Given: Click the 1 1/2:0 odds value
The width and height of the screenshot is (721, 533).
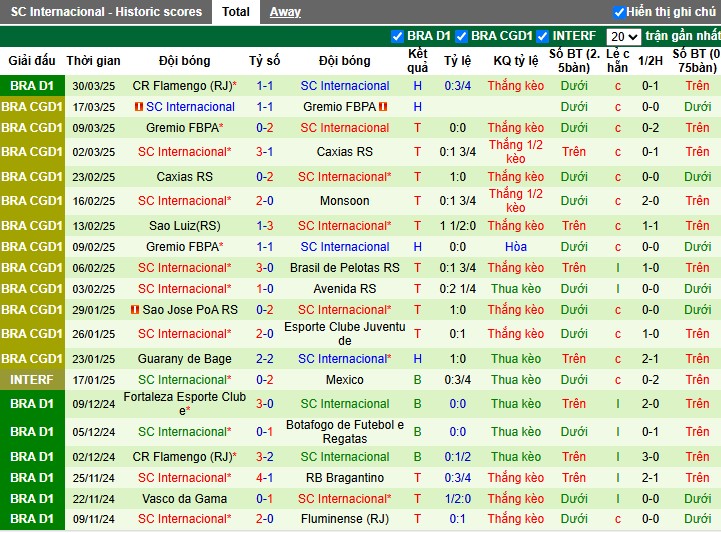Looking at the screenshot, I should [458, 226].
